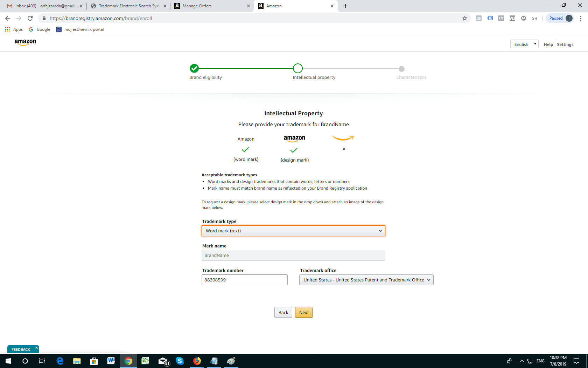
Task: Close the Manage Orders tab
Action: pyautogui.click(x=248, y=6)
